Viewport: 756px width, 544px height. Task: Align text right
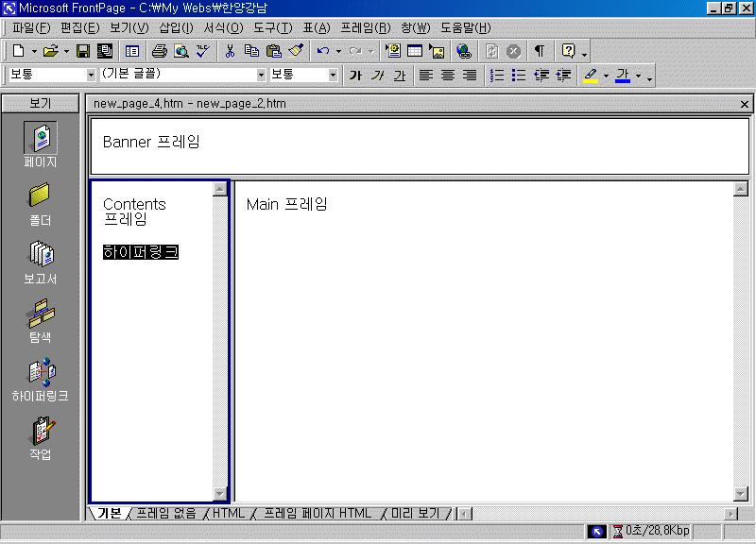click(470, 76)
